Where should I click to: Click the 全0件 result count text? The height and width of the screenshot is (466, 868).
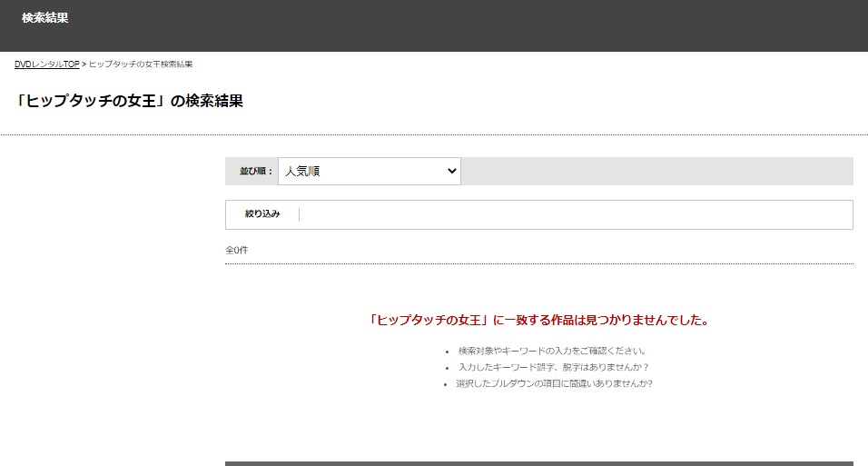point(237,250)
